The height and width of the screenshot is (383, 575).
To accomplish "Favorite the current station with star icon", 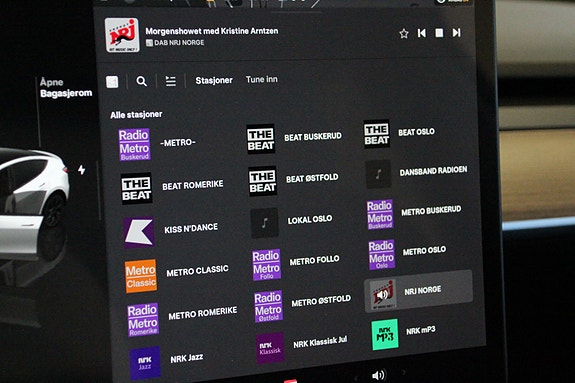I will tap(404, 33).
